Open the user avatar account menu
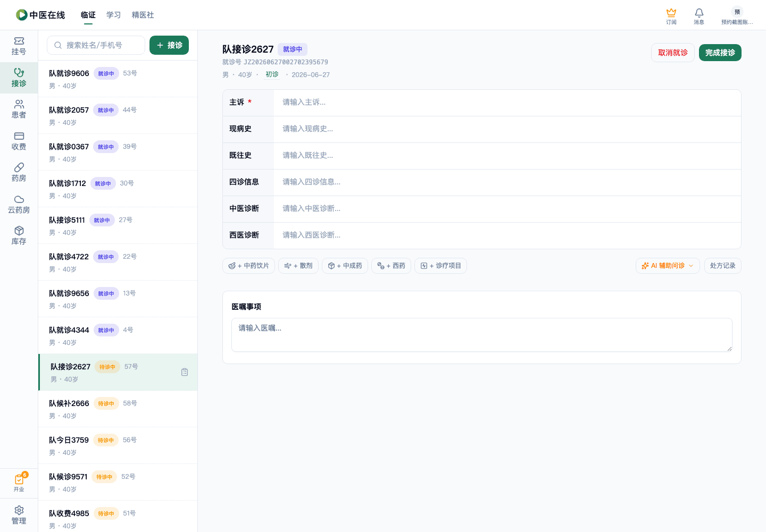This screenshot has height=532, width=766. click(737, 16)
